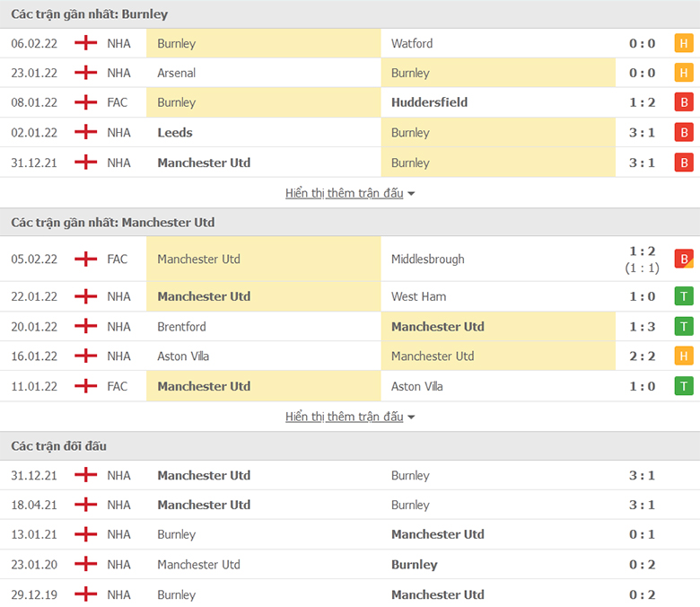Open the Leeds vs Burnley 3:1 match
This screenshot has width=700, height=607.
[x=350, y=133]
